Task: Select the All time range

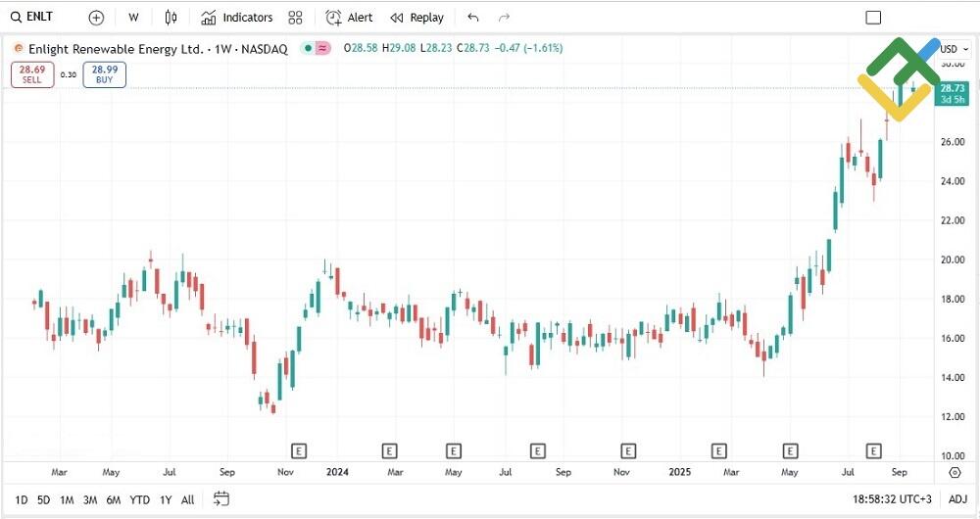Action: coord(187,499)
